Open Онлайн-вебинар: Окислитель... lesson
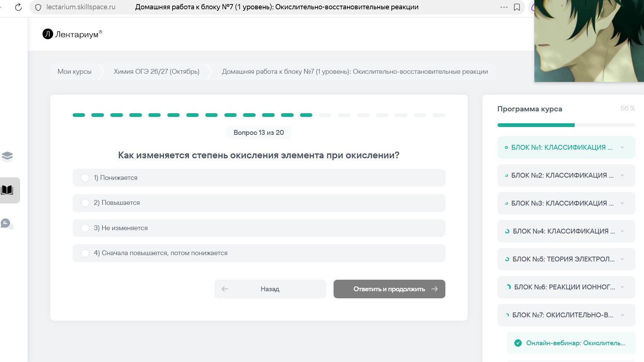 point(571,343)
